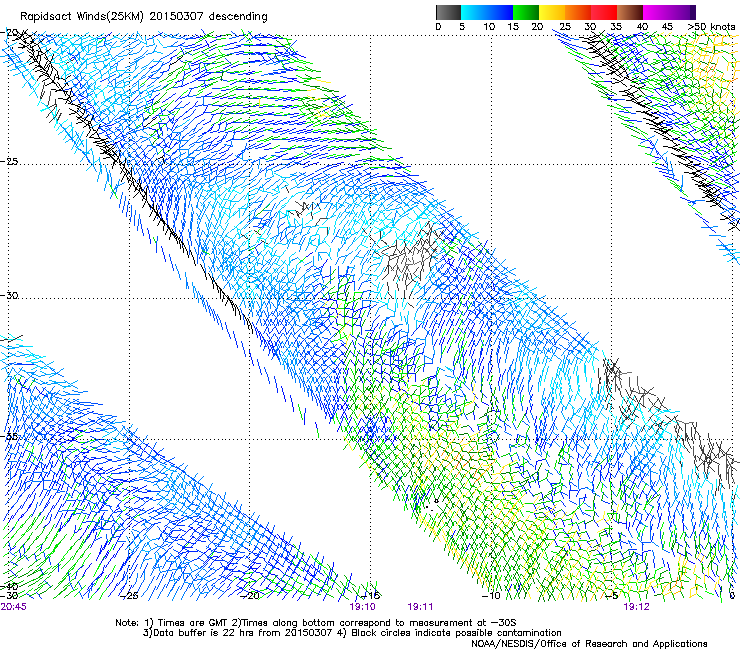
Task: Click the note line about GMT times
Action: [316, 623]
